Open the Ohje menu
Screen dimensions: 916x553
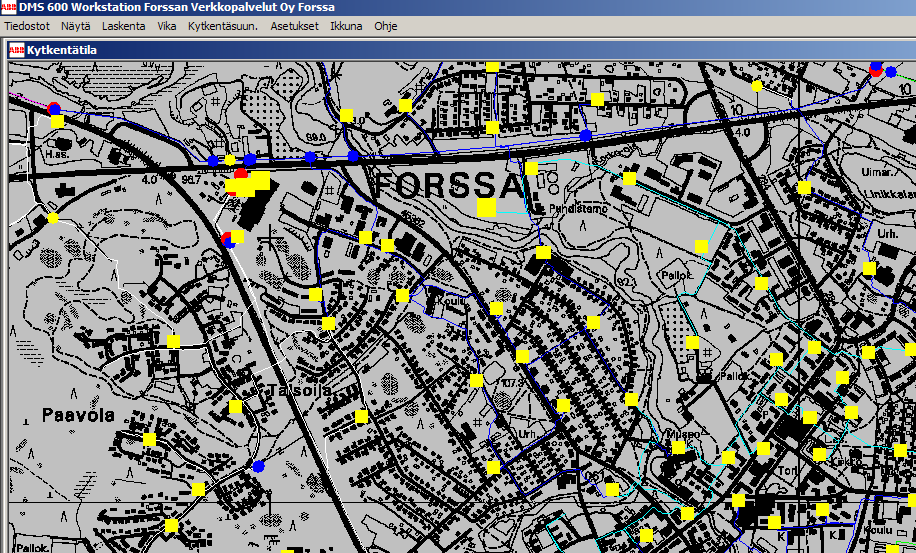(386, 26)
